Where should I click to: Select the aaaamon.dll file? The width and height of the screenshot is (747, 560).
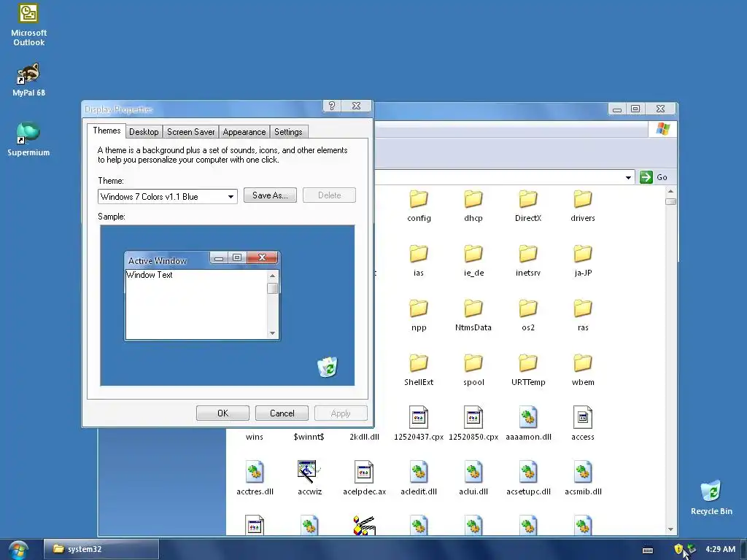tap(528, 424)
